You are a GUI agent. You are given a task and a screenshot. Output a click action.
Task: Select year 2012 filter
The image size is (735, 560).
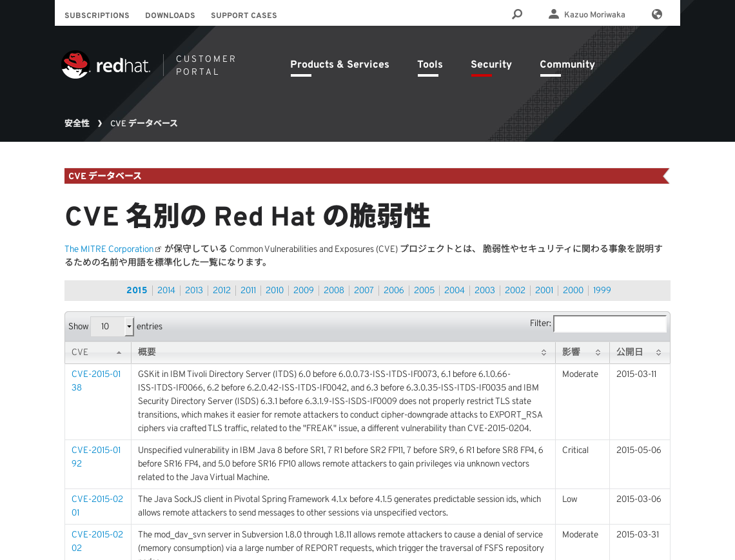(x=222, y=290)
